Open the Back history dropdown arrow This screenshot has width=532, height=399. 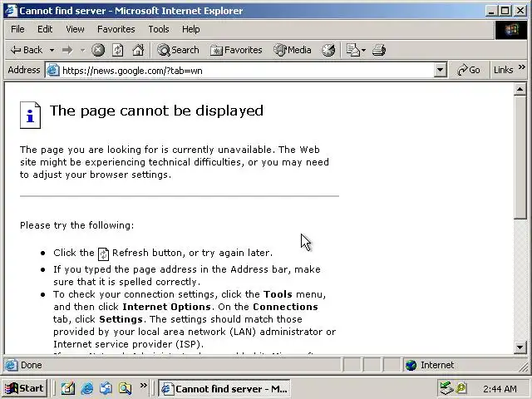[52, 50]
